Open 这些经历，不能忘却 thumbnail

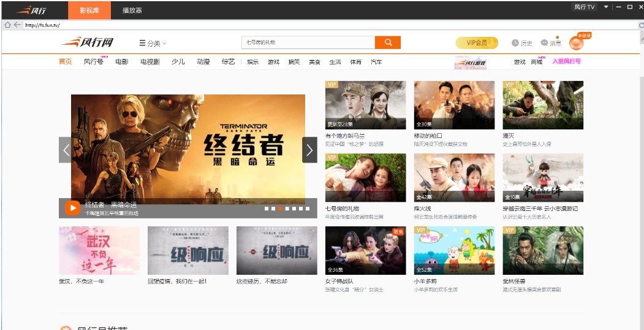pos(276,251)
